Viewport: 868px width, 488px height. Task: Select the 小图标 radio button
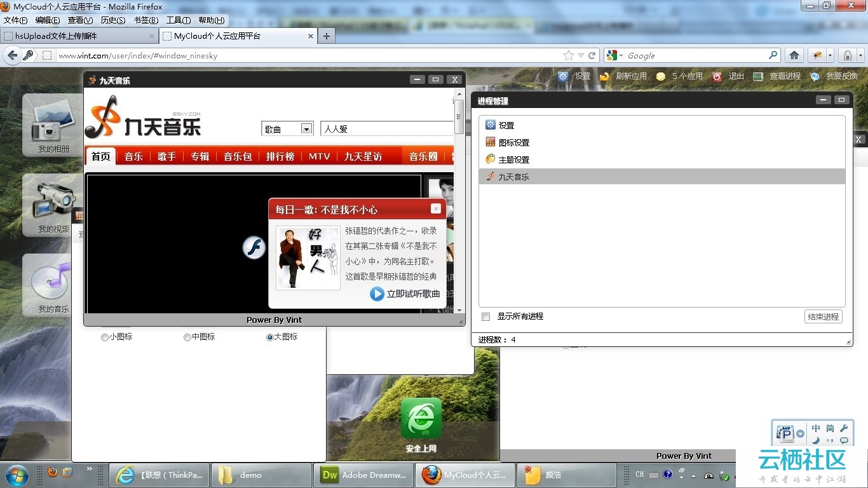[105, 337]
